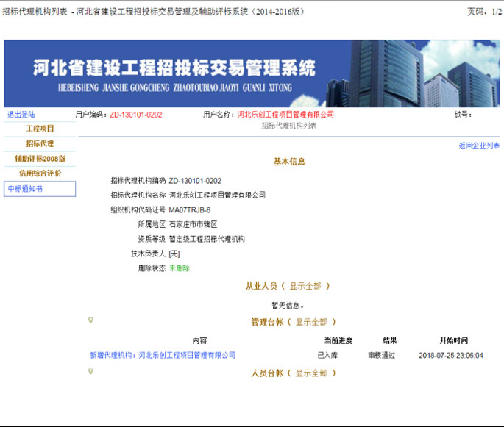Click the red user code ZD-130101-0202
The height and width of the screenshot is (427, 504).
[x=136, y=115]
